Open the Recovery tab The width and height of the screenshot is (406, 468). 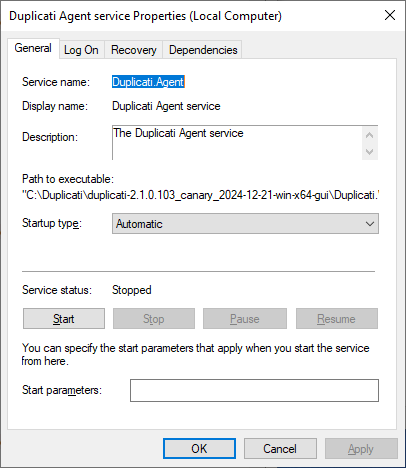pyautogui.click(x=134, y=50)
